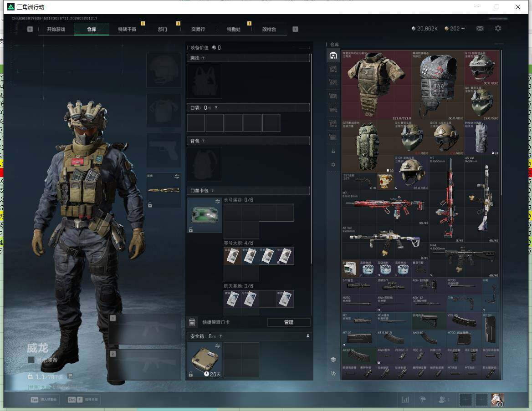Swap keycard case via its arrows icon
This screenshot has height=411, width=532.
217,202
